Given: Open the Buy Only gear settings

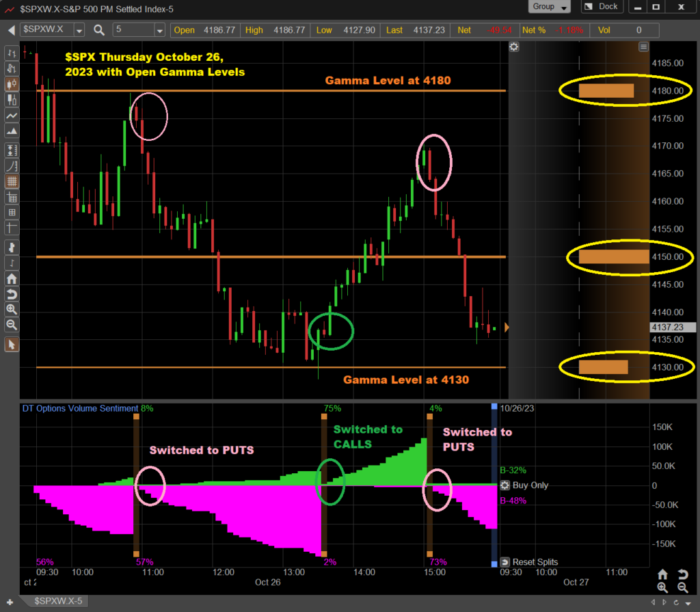Looking at the screenshot, I should 504,485.
